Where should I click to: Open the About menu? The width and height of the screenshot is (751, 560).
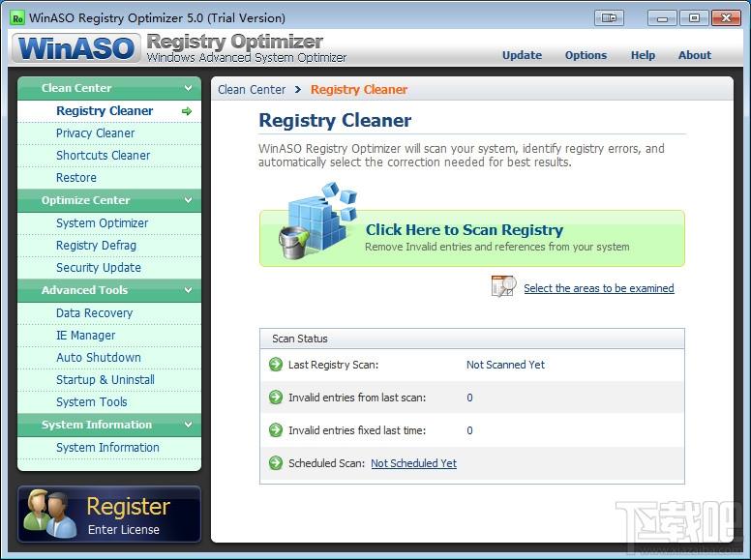coord(695,55)
